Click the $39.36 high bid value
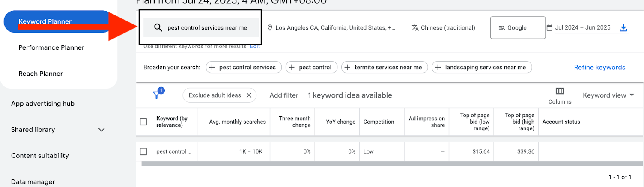Screen dimensions: 644x187 (525, 151)
